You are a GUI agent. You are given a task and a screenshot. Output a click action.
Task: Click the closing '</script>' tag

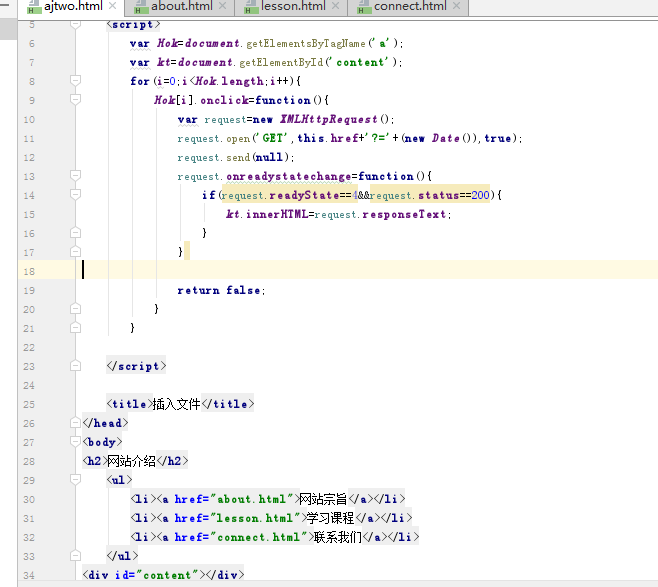click(136, 366)
